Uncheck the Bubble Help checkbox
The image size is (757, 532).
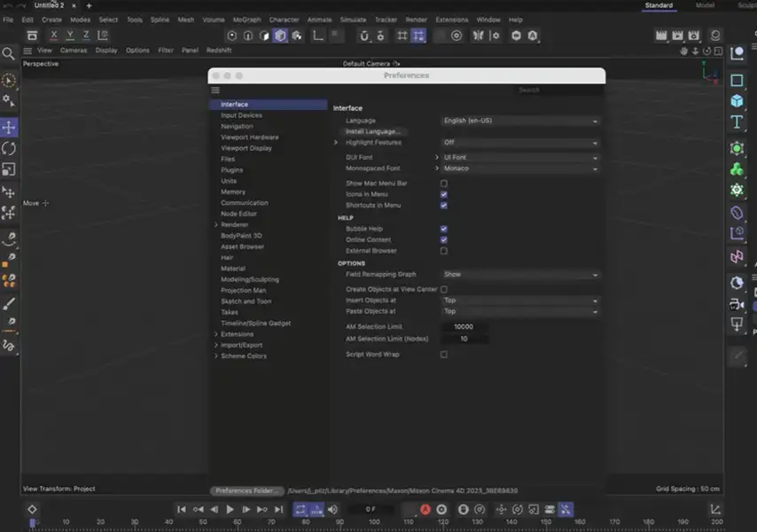(444, 229)
